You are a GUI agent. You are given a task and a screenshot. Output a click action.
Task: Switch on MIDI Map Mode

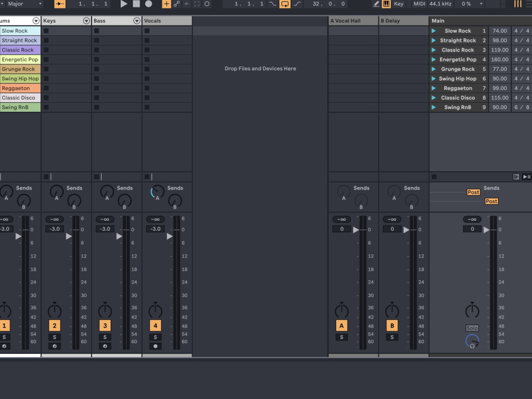(x=419, y=4)
